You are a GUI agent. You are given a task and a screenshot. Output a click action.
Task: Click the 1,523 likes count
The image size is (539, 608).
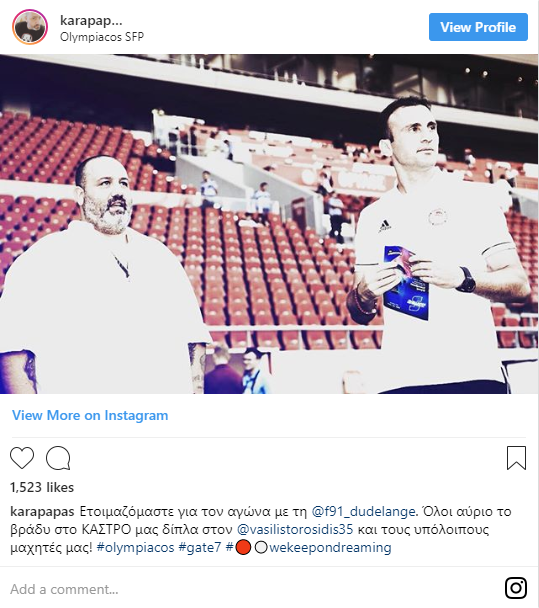(42, 487)
